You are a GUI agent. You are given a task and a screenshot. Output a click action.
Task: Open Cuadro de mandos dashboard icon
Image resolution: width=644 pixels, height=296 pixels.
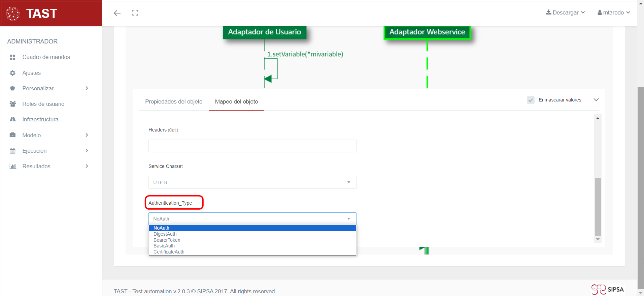tap(13, 57)
